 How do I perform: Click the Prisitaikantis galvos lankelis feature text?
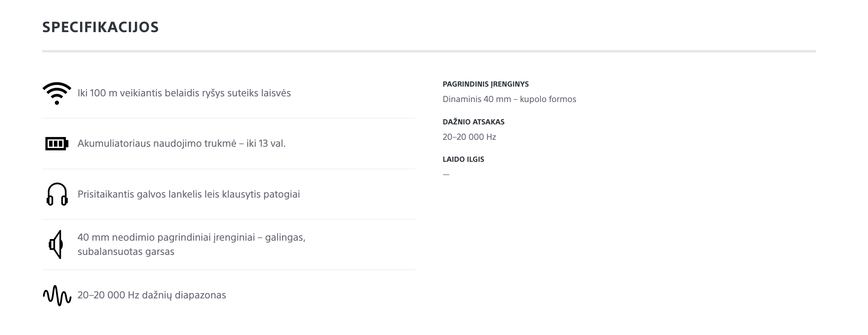tap(189, 194)
